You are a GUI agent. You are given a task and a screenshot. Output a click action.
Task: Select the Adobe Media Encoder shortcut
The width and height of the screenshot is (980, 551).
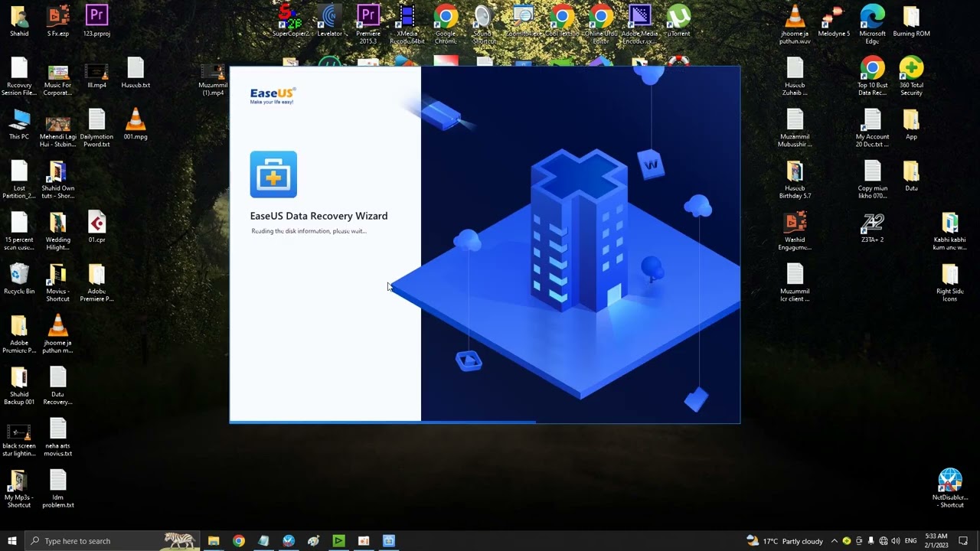640,24
